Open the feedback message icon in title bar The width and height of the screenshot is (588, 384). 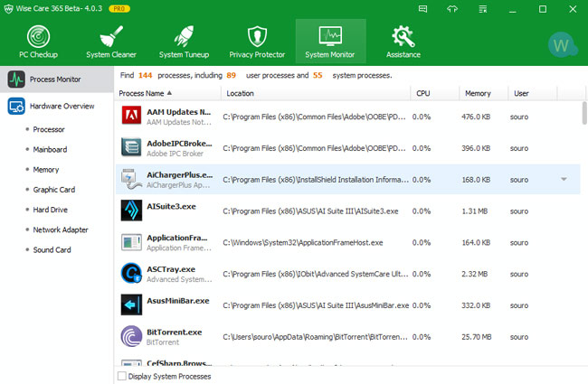422,9
